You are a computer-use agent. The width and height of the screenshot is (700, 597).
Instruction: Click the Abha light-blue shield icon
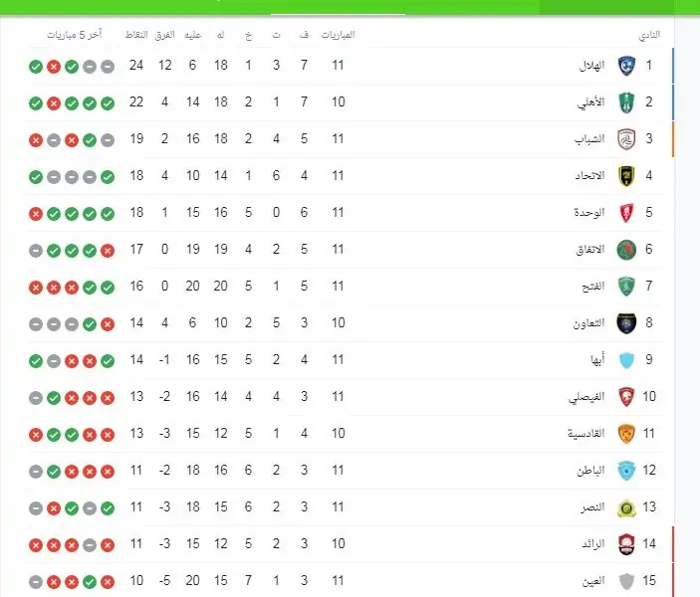[x=626, y=360]
